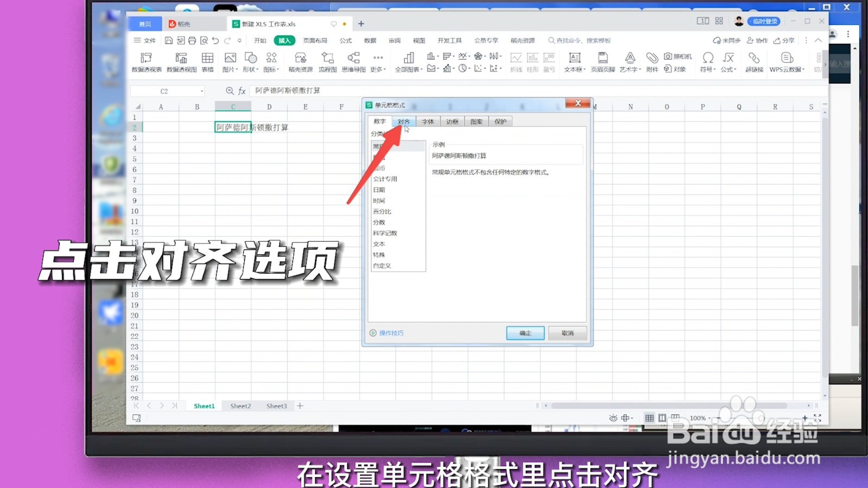This screenshot has width=868, height=488.
Task: Select the 图案 tab in the dialog
Action: (476, 121)
